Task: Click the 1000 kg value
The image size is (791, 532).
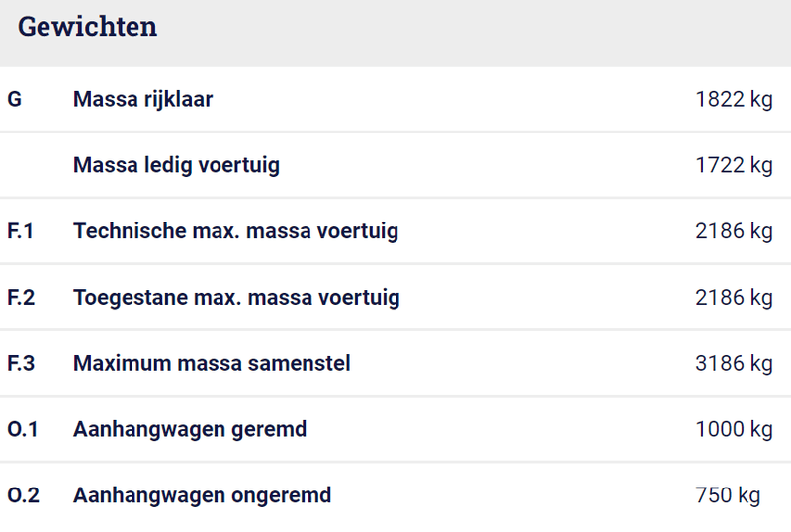Action: 734,429
